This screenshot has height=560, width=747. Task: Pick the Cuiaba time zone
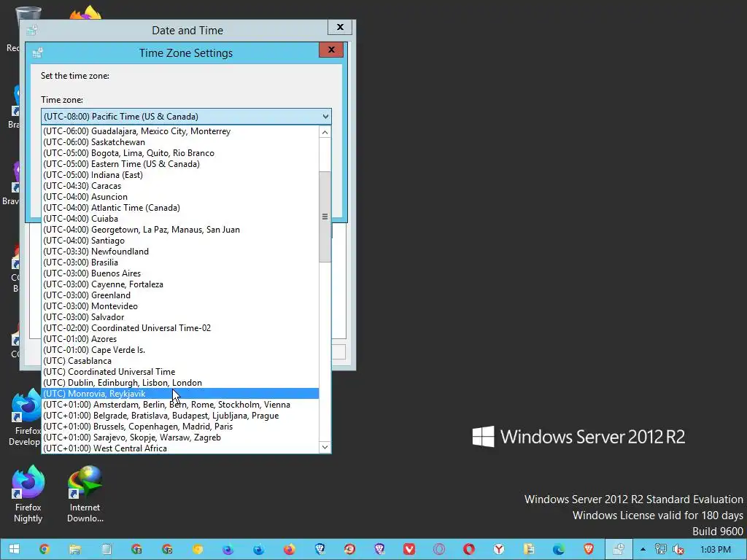pyautogui.click(x=180, y=219)
